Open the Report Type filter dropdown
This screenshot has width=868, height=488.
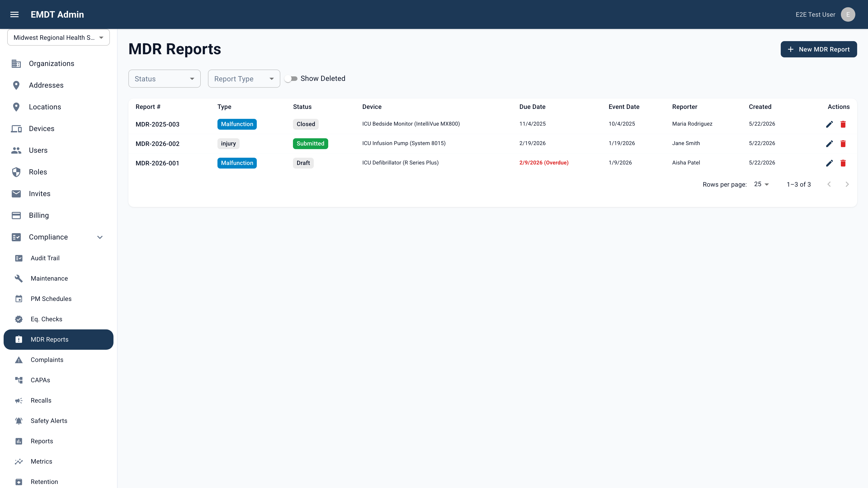(244, 79)
